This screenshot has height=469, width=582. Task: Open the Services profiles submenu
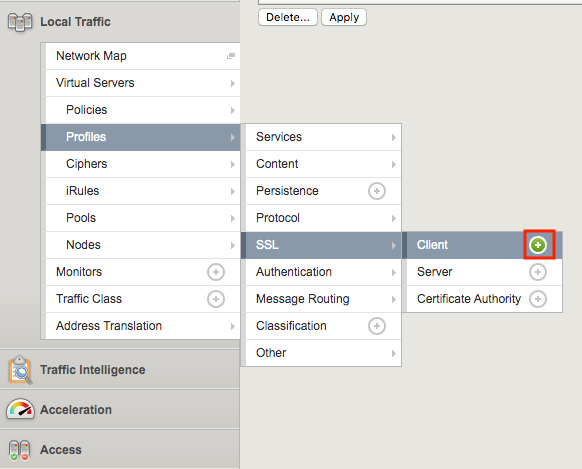[323, 137]
